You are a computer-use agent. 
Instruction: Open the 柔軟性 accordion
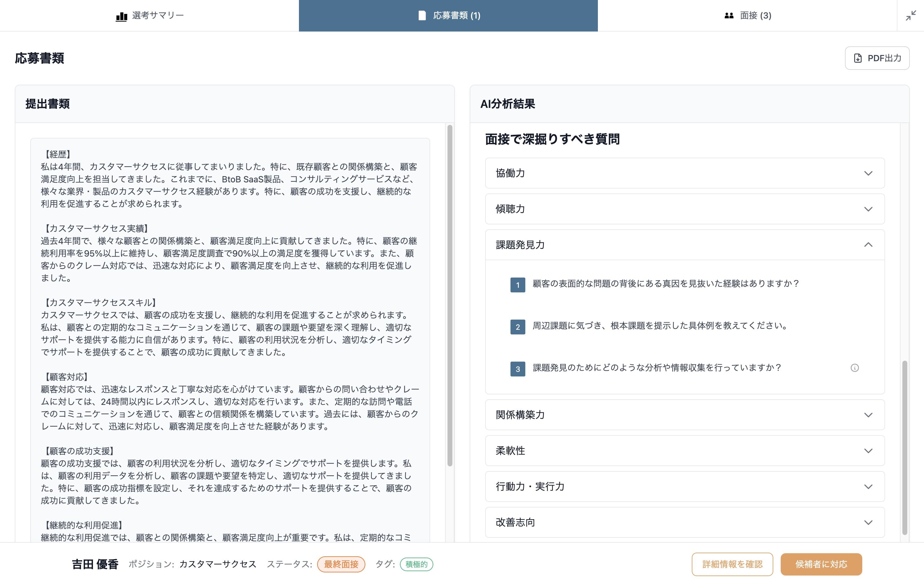tap(685, 451)
